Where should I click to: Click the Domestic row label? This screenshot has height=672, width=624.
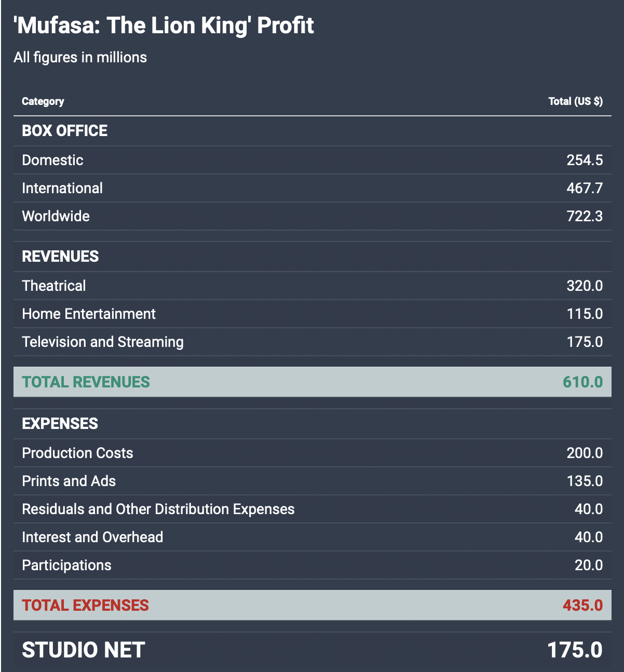tap(52, 160)
